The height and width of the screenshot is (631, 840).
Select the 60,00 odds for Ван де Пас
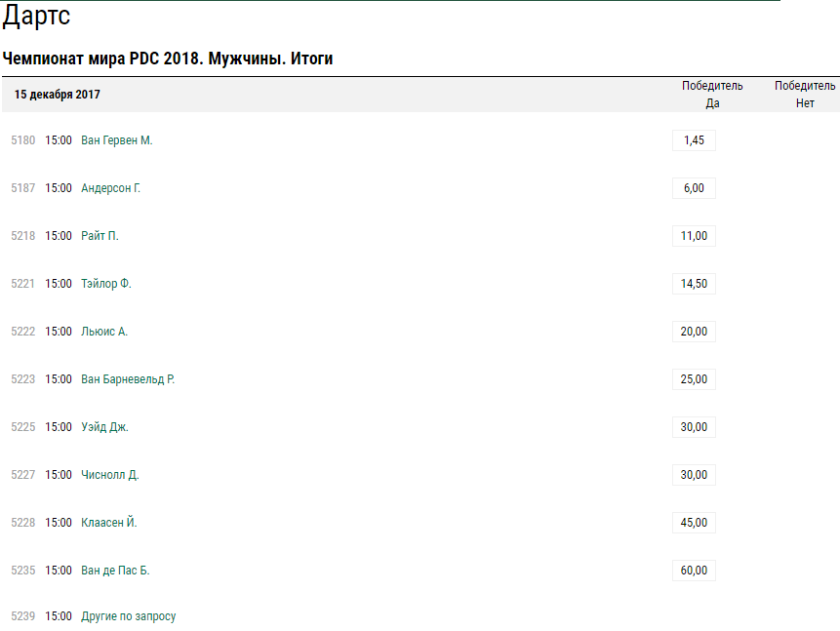(x=694, y=571)
